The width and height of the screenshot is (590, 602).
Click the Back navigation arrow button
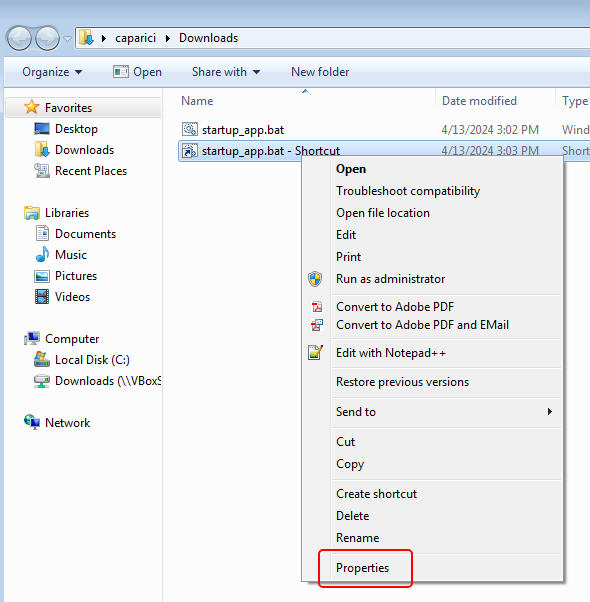pos(19,38)
